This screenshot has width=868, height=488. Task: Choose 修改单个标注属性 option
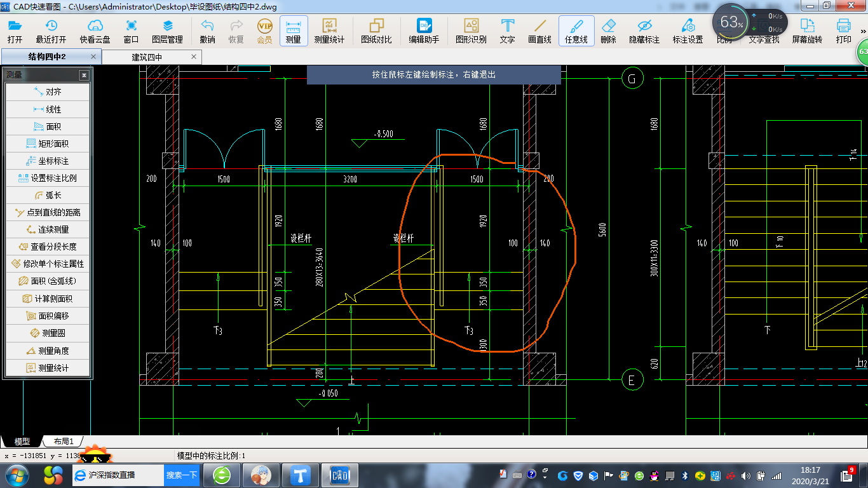[x=48, y=264]
